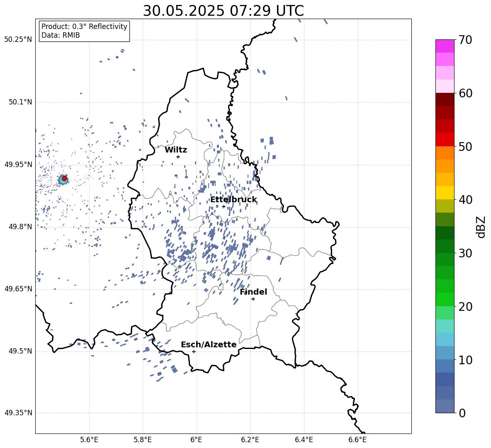Click the bright green colorbar swatch above 20
The height and width of the screenshot is (448, 491).
(x=445, y=299)
